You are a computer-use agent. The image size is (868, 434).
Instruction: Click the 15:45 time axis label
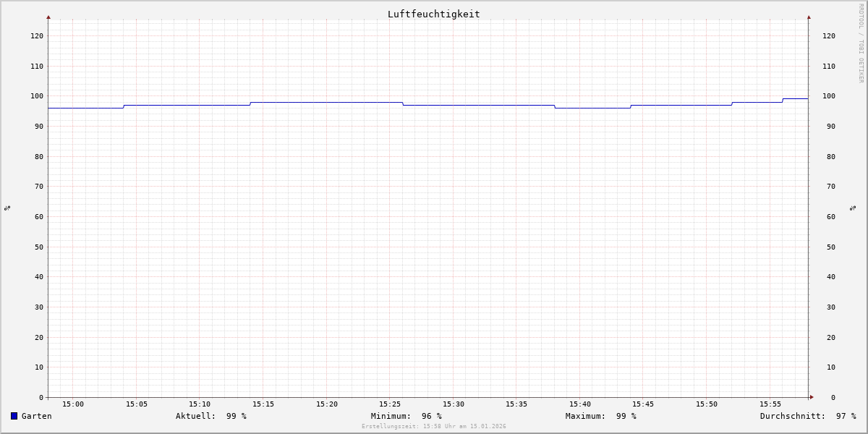point(644,404)
